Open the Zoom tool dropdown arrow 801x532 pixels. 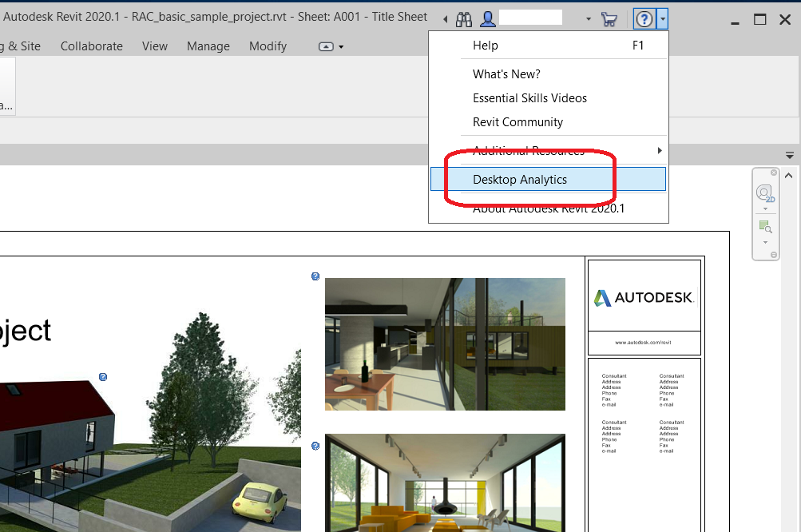[765, 243]
